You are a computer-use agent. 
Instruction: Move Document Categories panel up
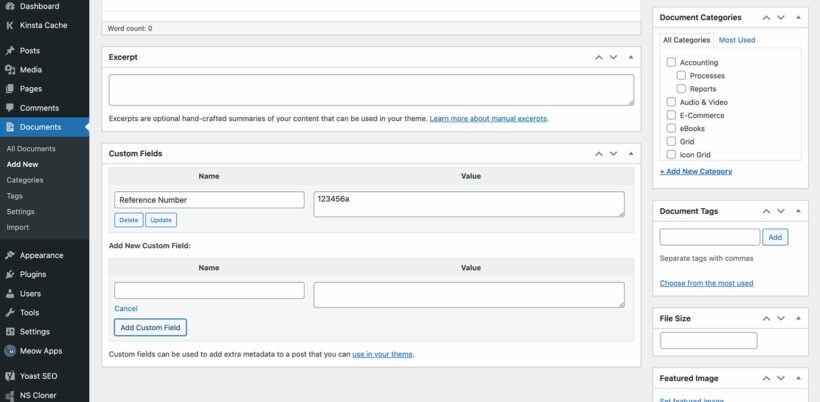tap(766, 17)
